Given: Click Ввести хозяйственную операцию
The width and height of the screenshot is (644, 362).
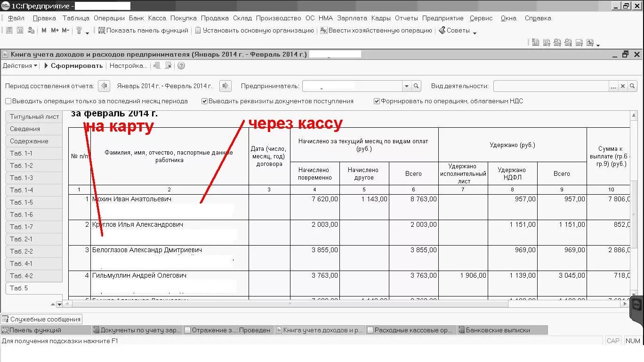Looking at the screenshot, I should tap(376, 31).
